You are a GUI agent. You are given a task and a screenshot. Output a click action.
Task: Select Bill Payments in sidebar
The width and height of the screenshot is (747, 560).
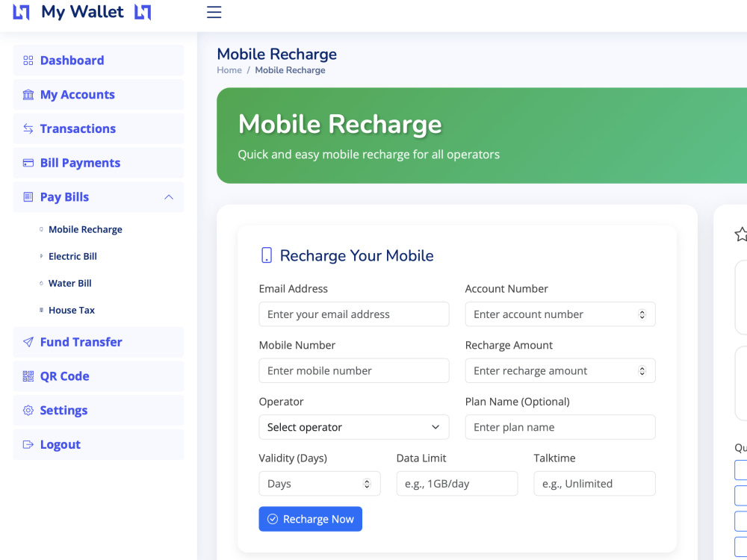99,163
